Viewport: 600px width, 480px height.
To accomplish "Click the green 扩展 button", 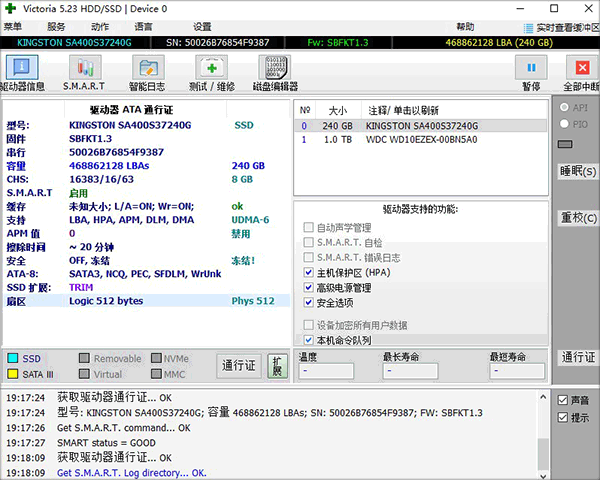I will (277, 365).
